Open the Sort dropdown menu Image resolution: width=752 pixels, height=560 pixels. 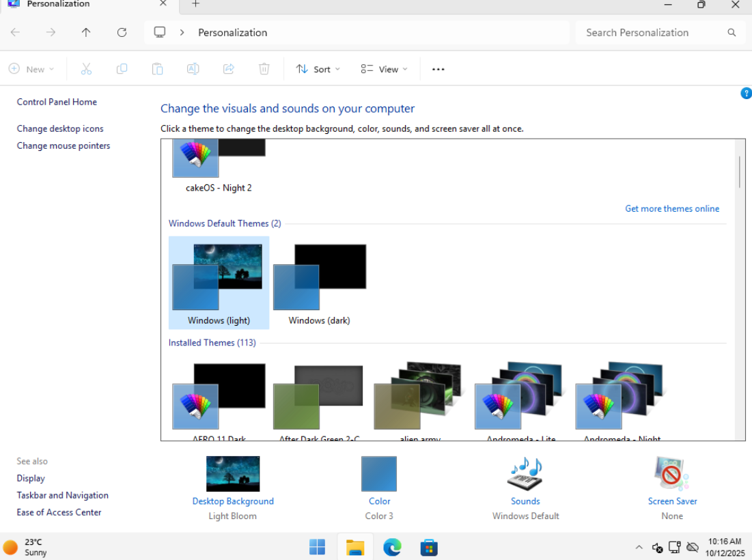coord(318,69)
